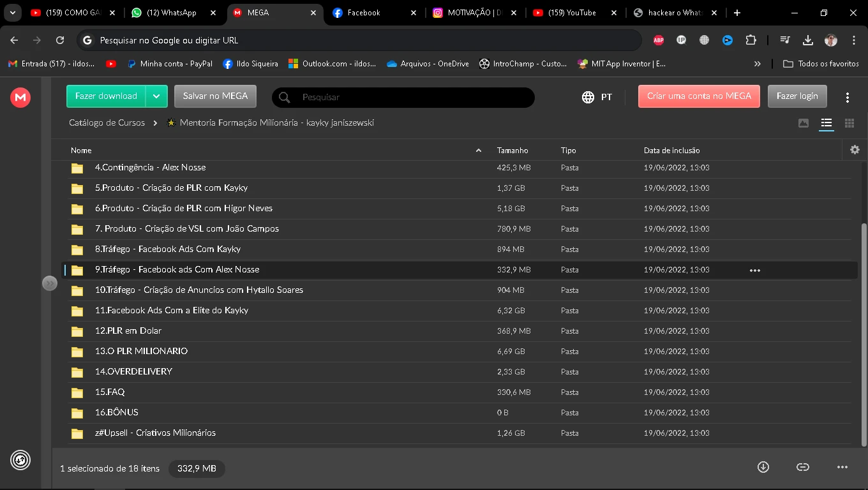
Task: Open three-dot menu in bottom bar
Action: pos(842,467)
